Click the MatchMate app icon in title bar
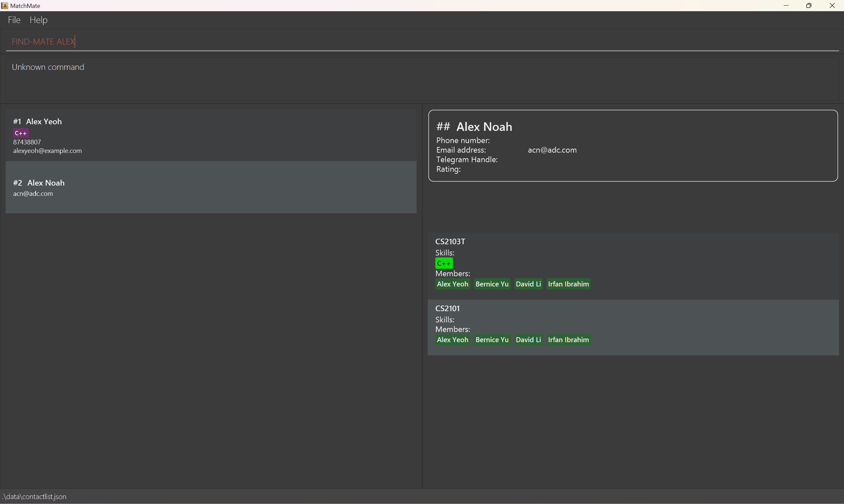This screenshot has width=844, height=504. (x=4, y=5)
